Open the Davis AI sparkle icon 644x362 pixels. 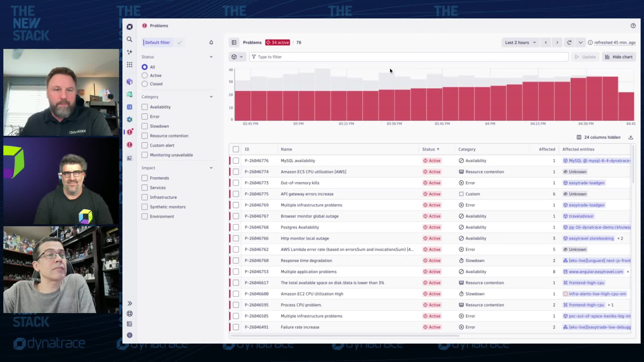tap(129, 52)
